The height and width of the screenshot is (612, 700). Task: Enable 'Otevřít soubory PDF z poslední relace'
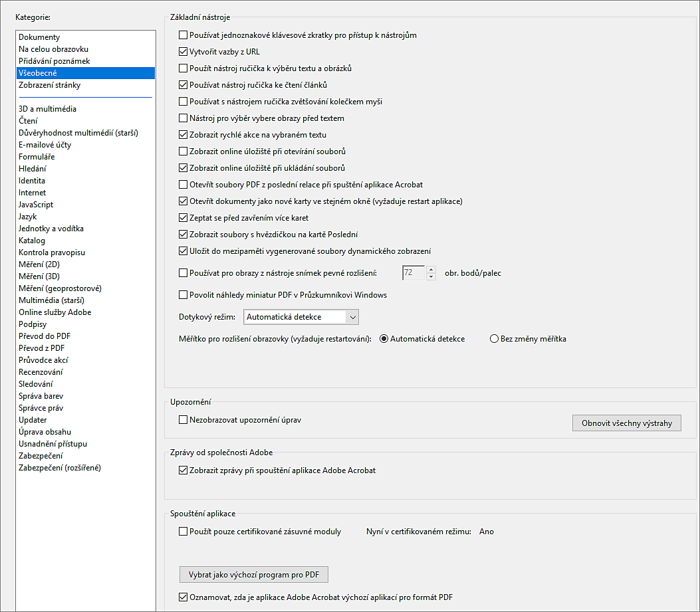pos(183,184)
